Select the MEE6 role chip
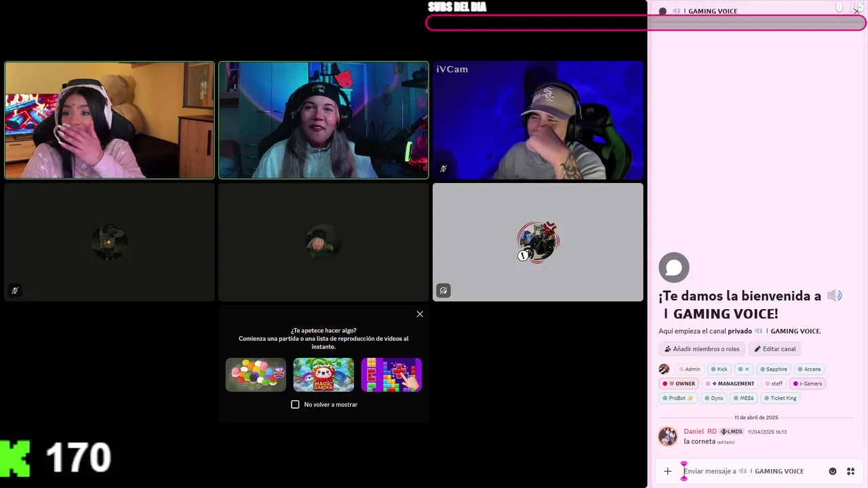The width and height of the screenshot is (868, 488). 743,398
